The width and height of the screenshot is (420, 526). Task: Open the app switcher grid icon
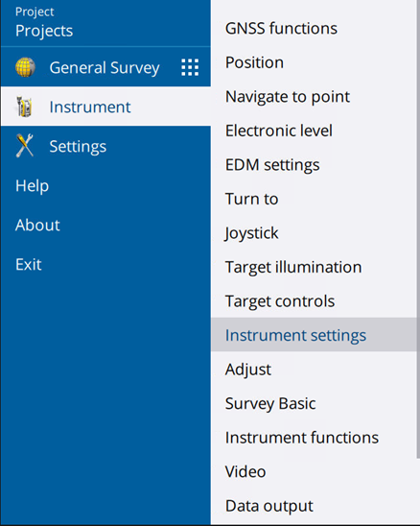(x=190, y=67)
